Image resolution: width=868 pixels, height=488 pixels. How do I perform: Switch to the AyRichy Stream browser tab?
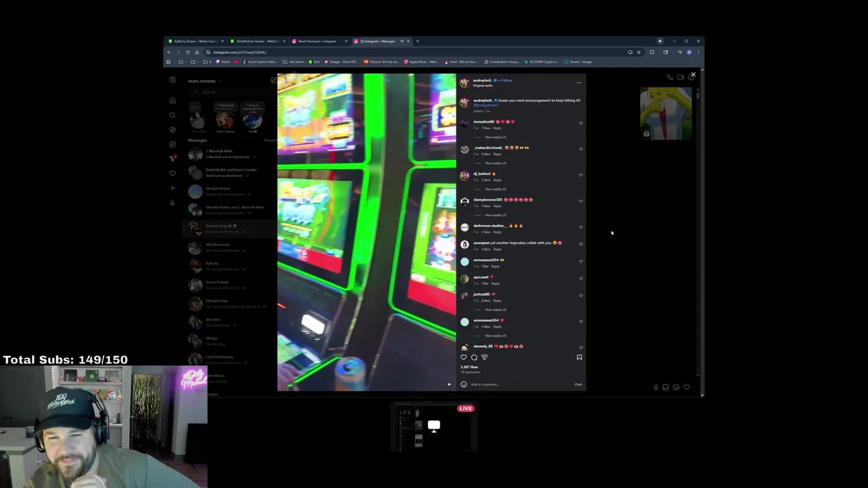195,41
